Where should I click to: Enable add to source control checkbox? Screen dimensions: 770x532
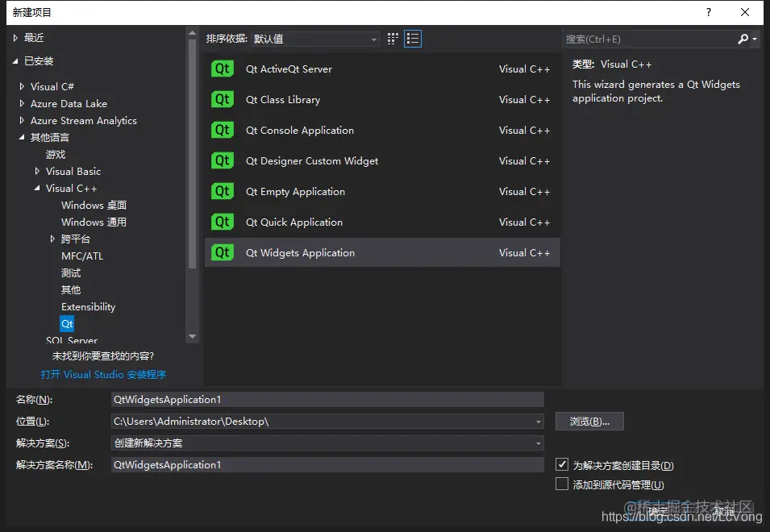click(x=562, y=484)
